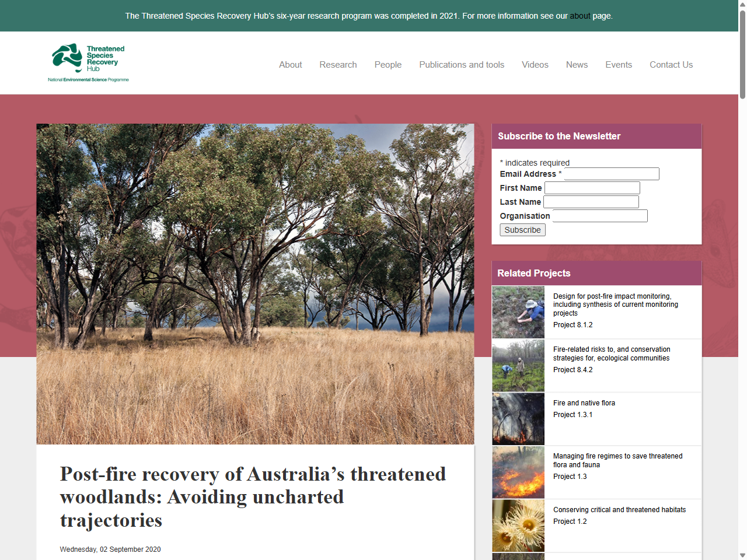This screenshot has width=747, height=560.
Task: Open Publications and tools
Action: point(462,65)
